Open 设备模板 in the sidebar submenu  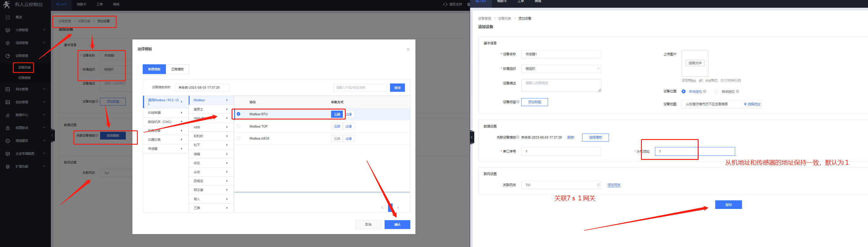[24, 78]
